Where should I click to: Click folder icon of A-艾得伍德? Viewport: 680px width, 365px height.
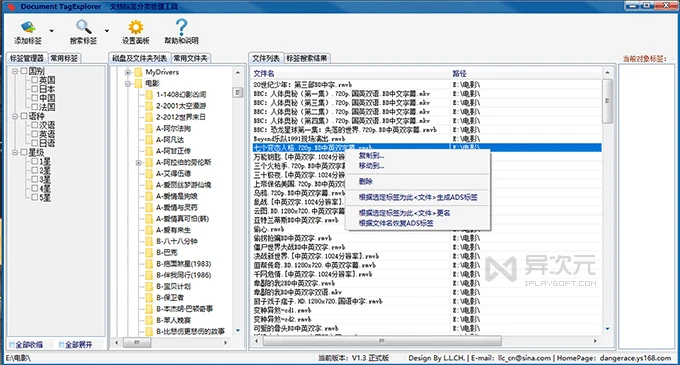(x=149, y=173)
